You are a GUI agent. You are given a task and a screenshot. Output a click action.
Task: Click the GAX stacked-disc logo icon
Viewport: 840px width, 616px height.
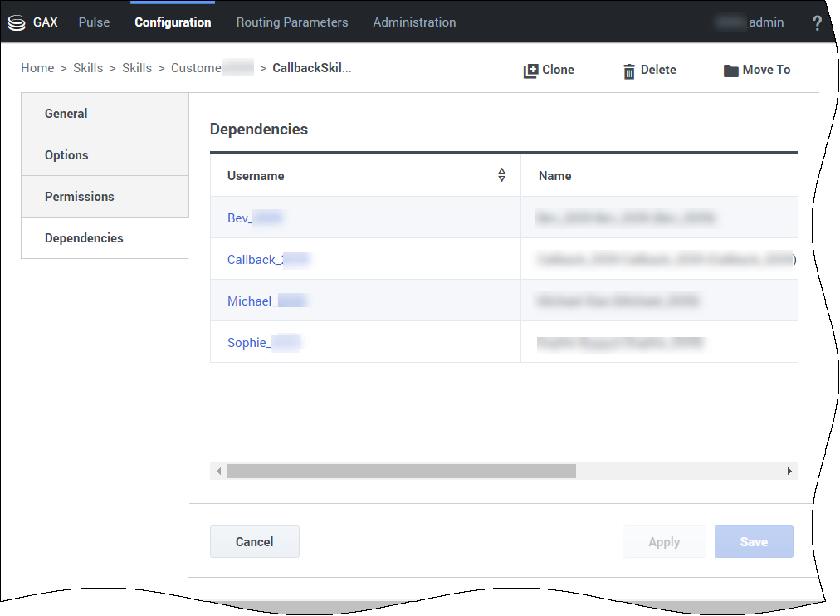pyautogui.click(x=17, y=22)
